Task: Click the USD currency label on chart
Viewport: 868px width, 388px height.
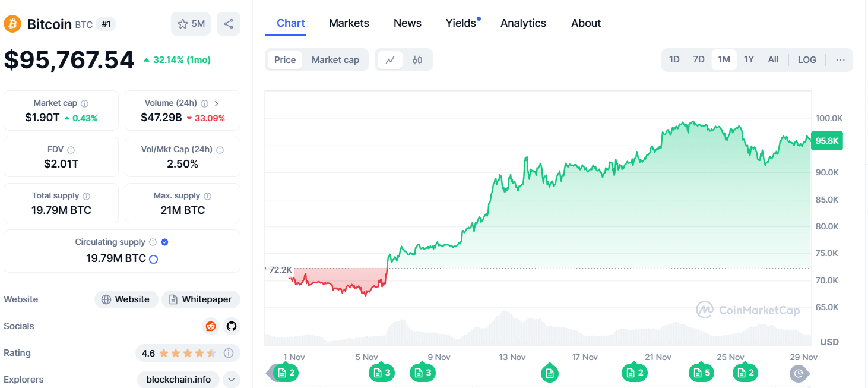Action: [829, 342]
